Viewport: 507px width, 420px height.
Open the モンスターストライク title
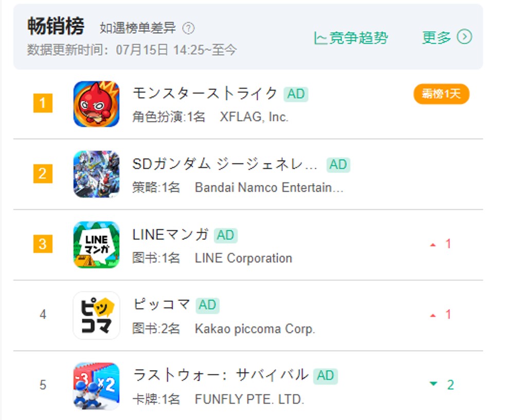click(206, 94)
